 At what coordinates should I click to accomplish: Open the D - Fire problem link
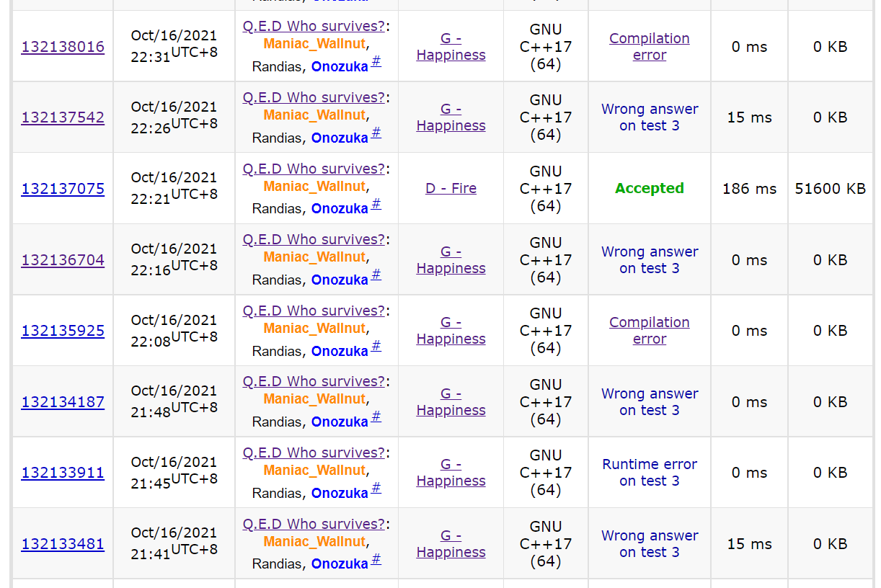(x=451, y=188)
